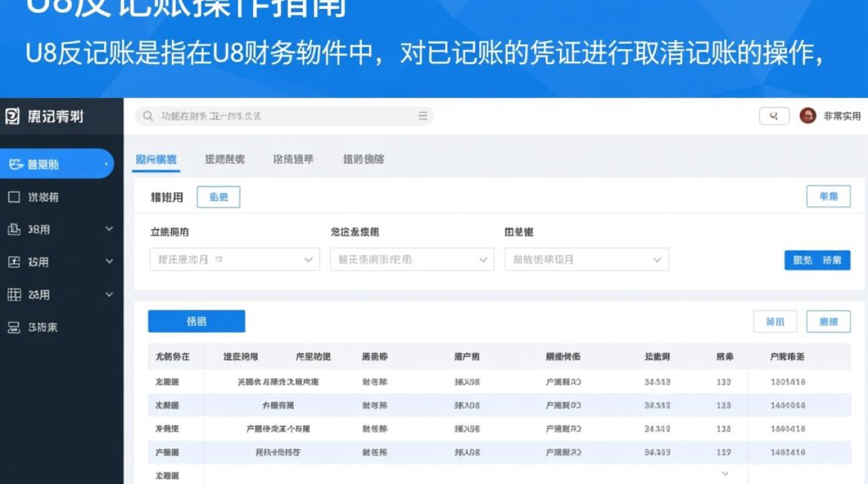Image resolution: width=868 pixels, height=484 pixels.
Task: Click the square outline icon in the sidebar
Action: click(14, 197)
